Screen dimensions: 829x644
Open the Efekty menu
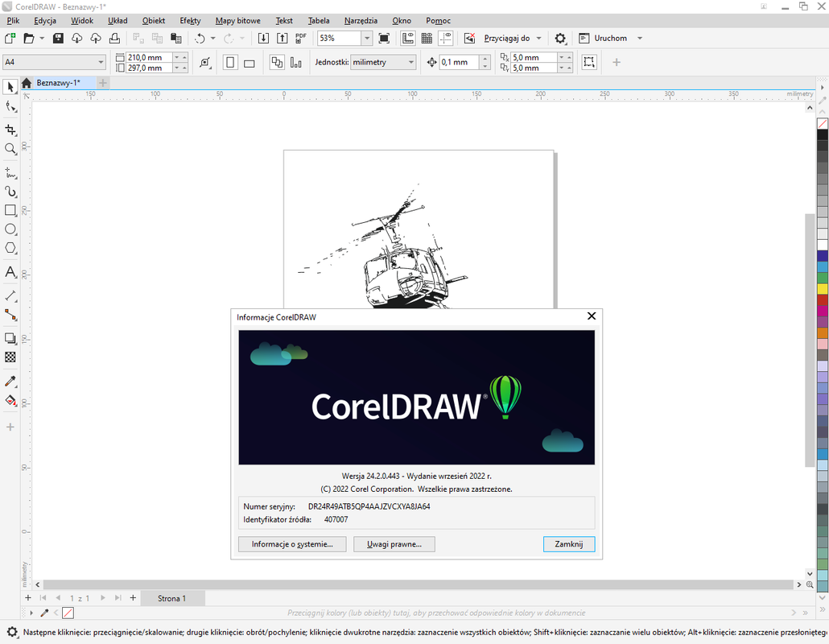point(190,21)
